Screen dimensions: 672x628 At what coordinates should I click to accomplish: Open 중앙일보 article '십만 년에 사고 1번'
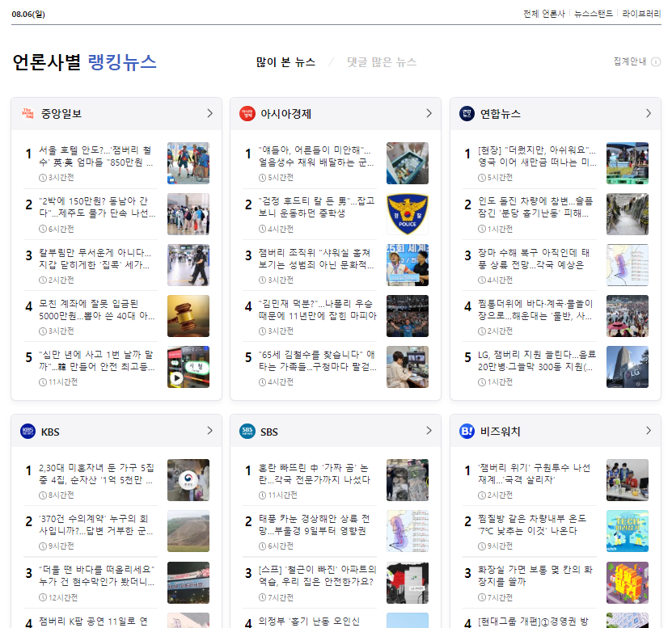(x=97, y=360)
